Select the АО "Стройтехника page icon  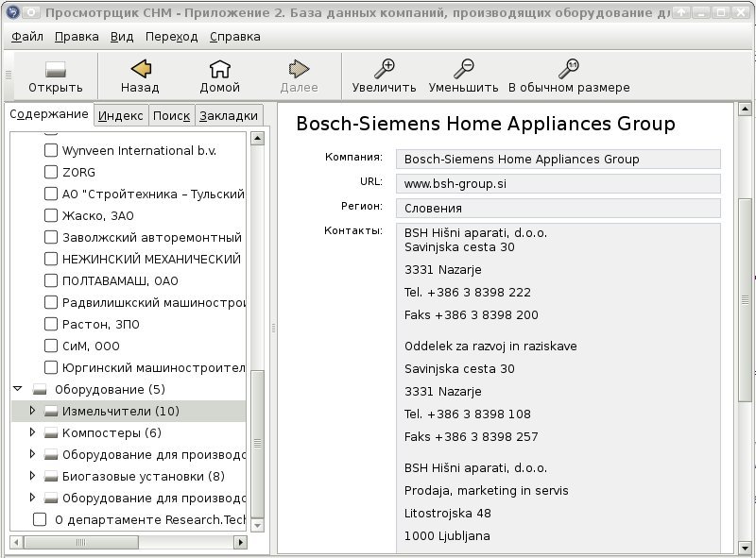tap(51, 194)
